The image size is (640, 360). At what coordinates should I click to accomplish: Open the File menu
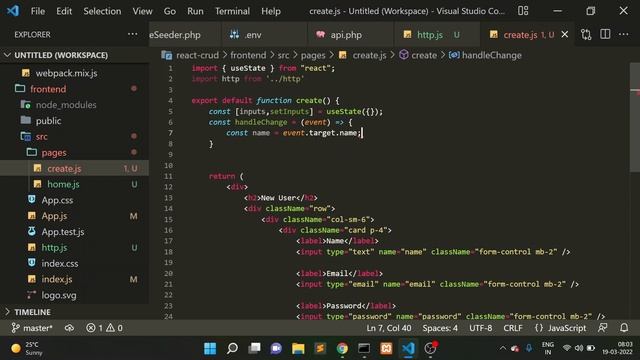(38, 11)
